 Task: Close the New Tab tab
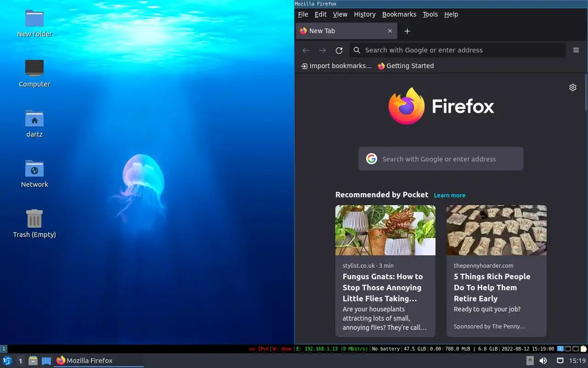tap(390, 31)
